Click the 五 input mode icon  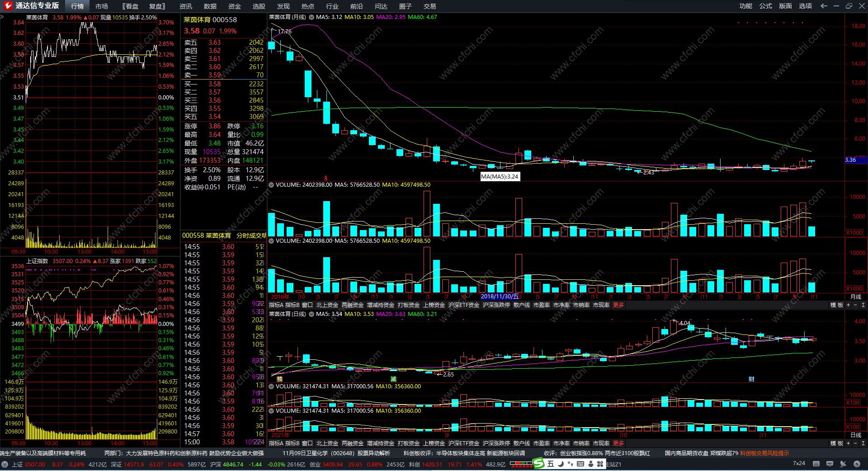(x=551, y=464)
